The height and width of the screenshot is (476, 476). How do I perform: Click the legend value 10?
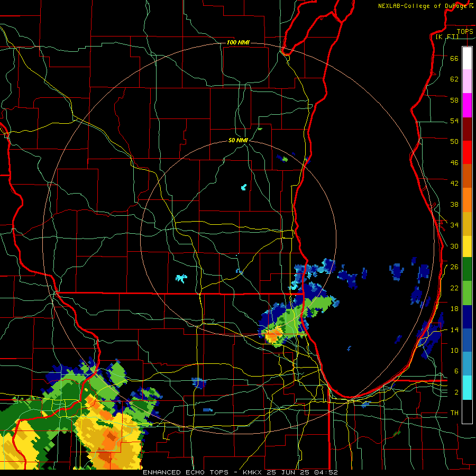point(454,350)
